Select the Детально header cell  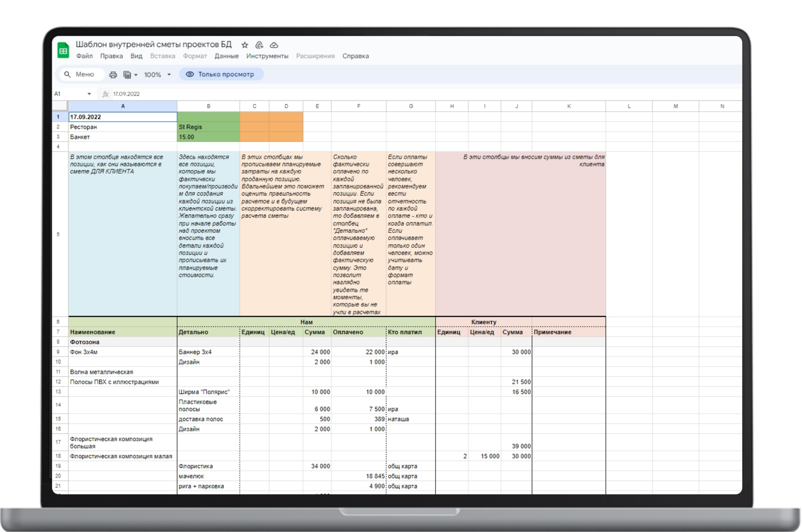pos(209,332)
